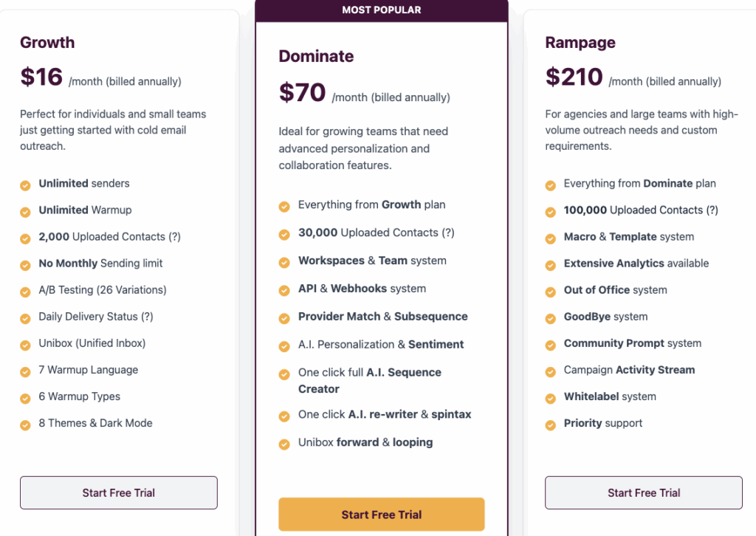Click the checkmark next to API & Webhooks system
The width and height of the screenshot is (756, 536).
284,289
